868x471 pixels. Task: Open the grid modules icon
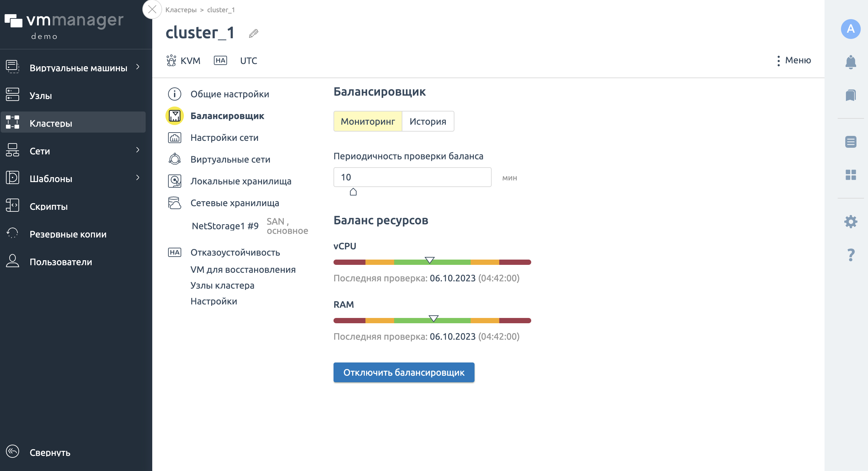[851, 175]
